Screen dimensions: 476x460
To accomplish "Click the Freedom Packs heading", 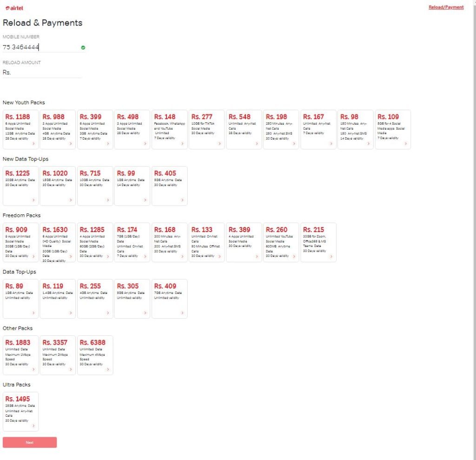I will tap(21, 215).
